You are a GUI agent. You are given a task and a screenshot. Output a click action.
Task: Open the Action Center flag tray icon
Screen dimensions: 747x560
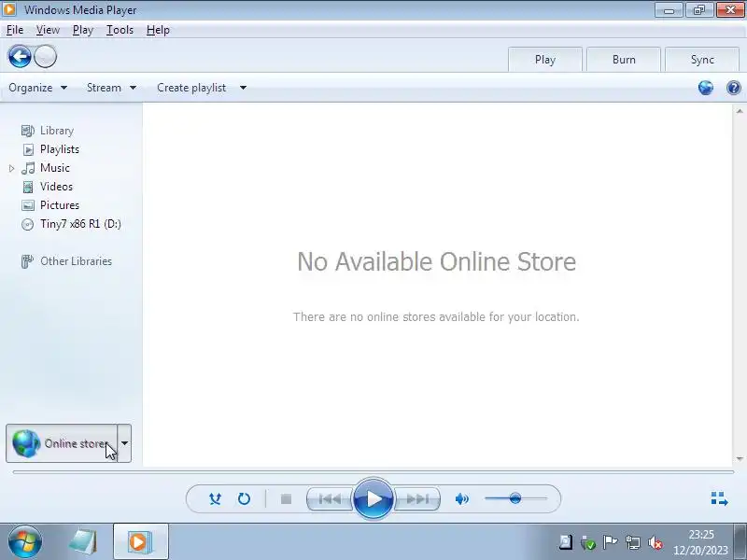pos(611,542)
